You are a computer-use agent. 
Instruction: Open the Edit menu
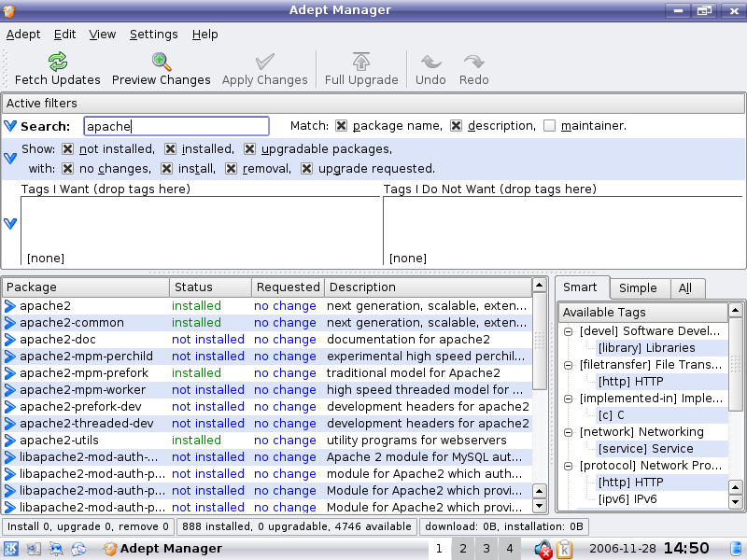[x=64, y=35]
